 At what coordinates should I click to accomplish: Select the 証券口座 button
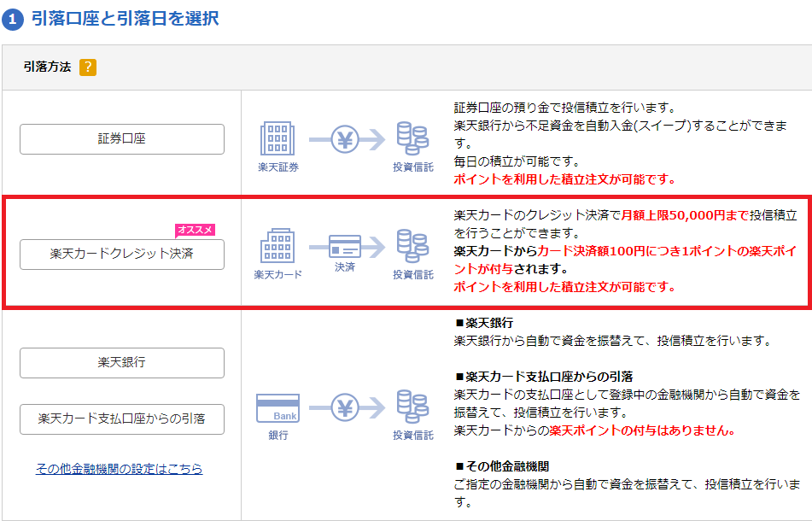[122, 139]
